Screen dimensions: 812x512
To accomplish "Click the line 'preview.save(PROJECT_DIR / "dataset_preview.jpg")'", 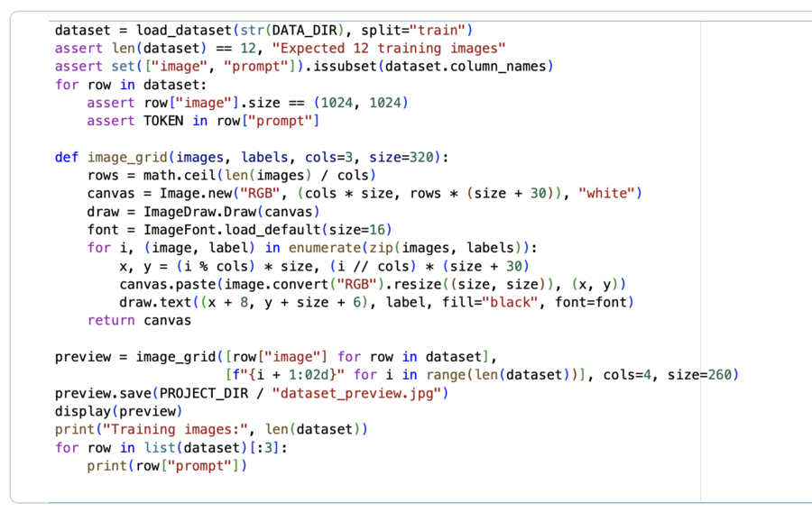I will click(x=252, y=394).
